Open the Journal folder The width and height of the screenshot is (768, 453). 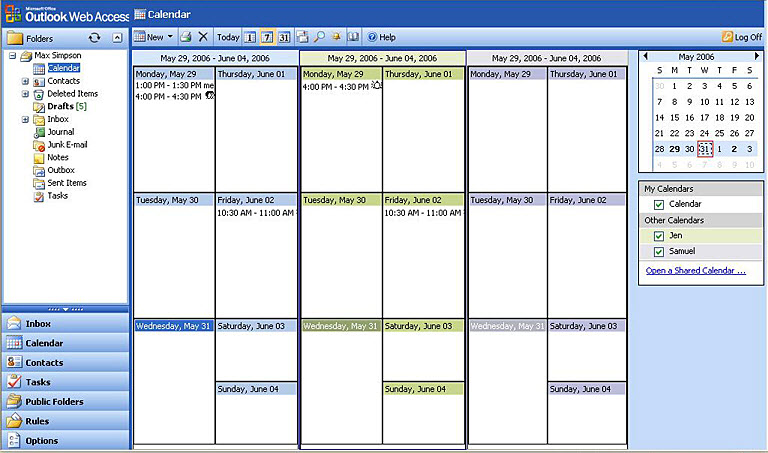61,132
